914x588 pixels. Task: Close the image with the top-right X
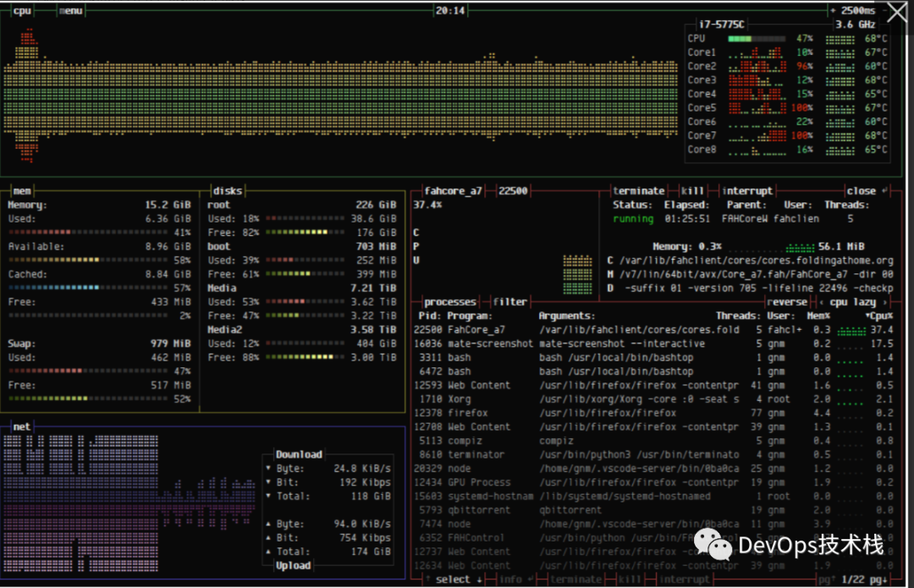(897, 12)
